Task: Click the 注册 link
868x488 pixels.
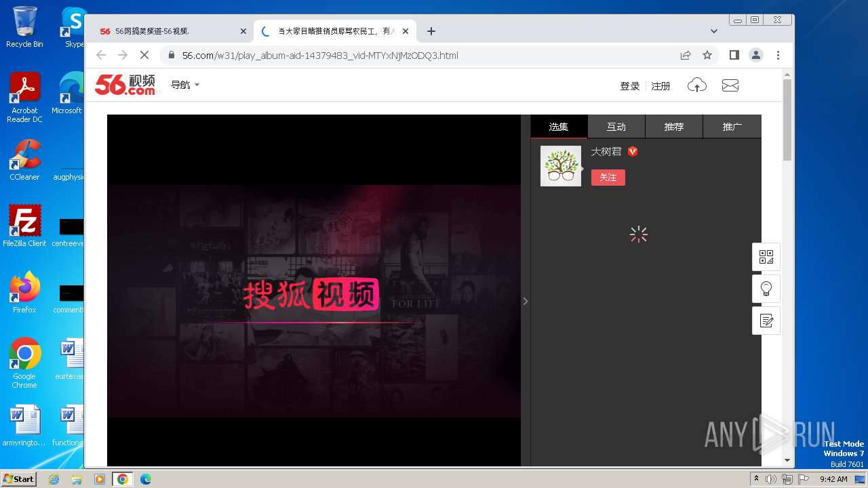Action: 660,86
